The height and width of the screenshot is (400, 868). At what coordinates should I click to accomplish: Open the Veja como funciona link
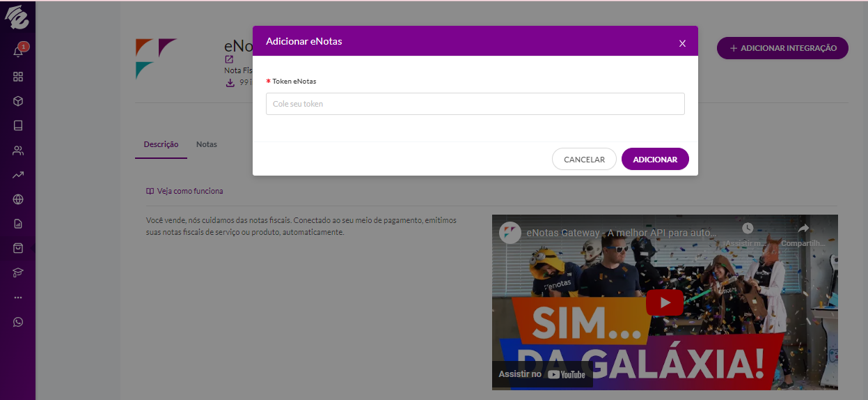[184, 191]
